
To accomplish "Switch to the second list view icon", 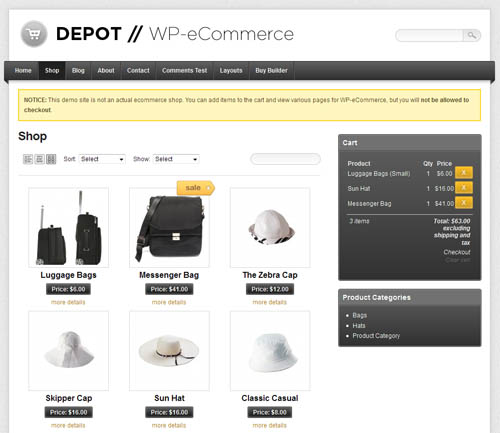I will [39, 159].
